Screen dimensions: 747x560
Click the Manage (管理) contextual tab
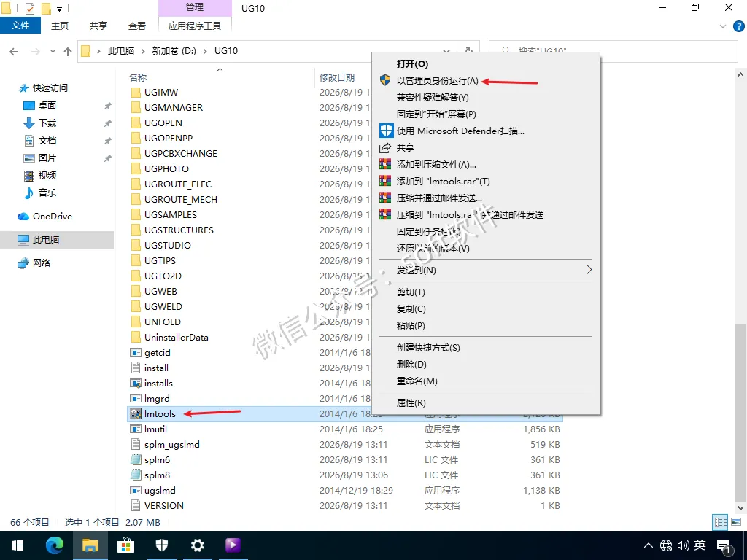click(x=194, y=7)
